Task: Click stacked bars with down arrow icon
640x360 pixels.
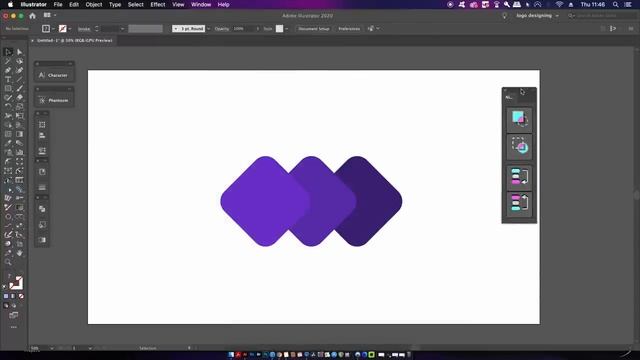Action: point(519,177)
